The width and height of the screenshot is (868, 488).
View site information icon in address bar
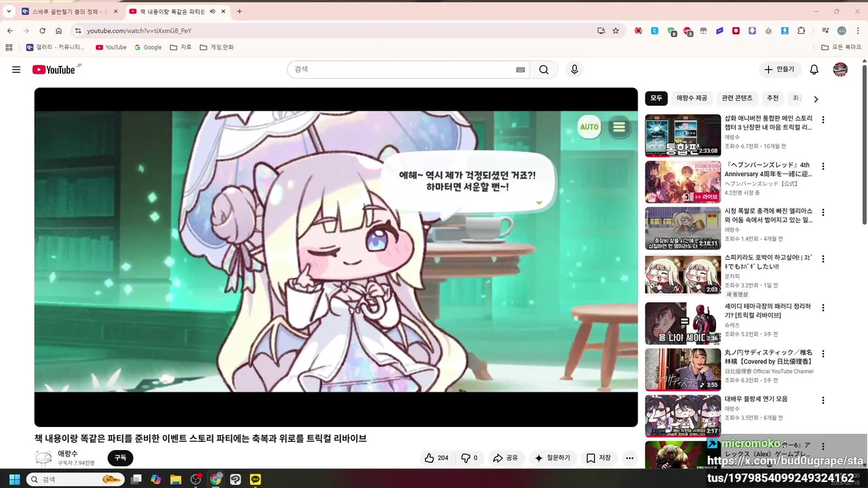[x=78, y=30]
